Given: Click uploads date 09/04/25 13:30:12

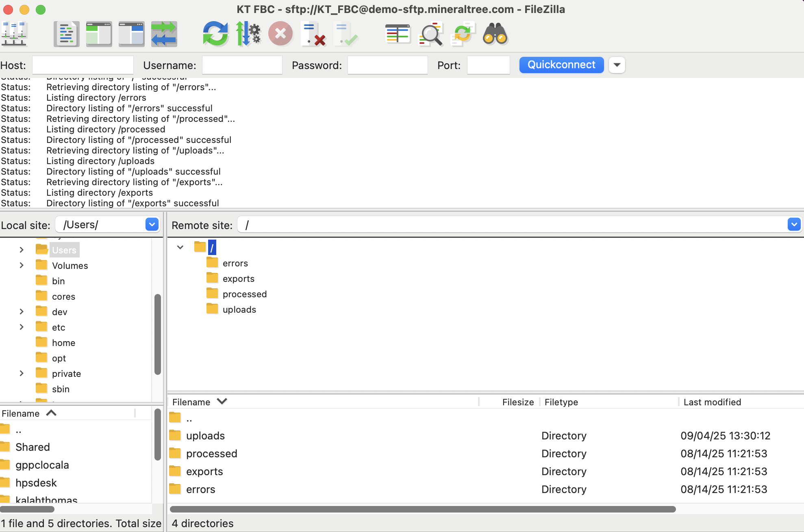Looking at the screenshot, I should pos(726,436).
